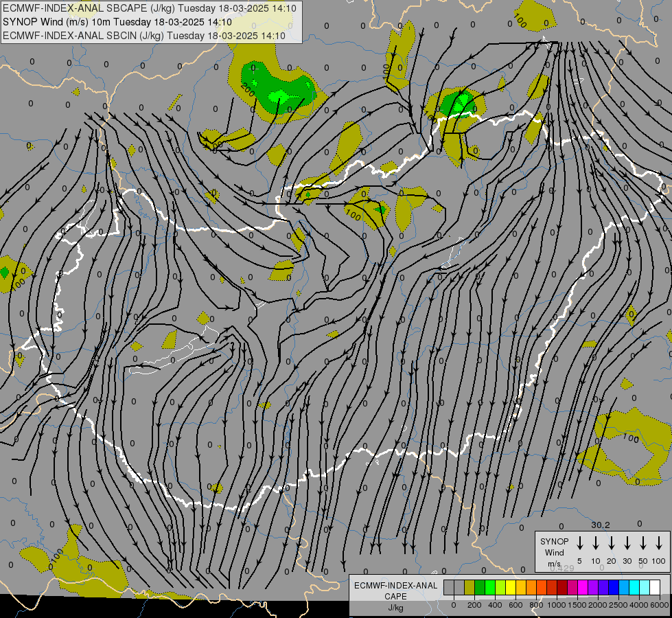
Task: Click the faint 0.429 value in wind legend
Action: point(562,569)
